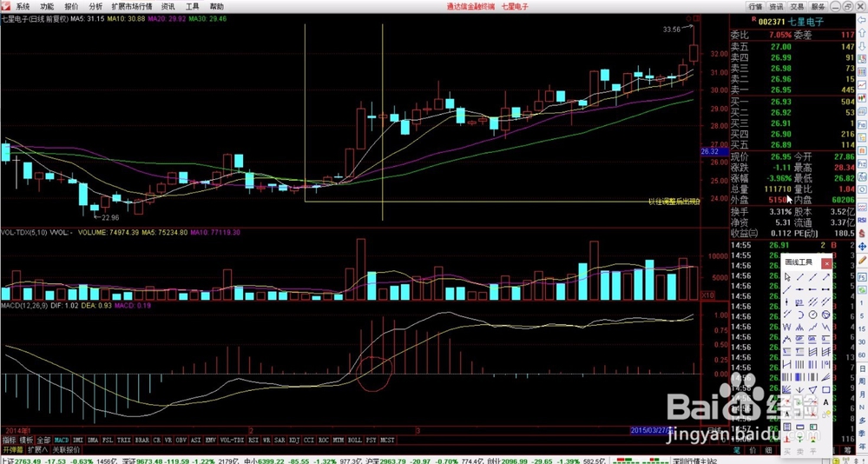Click the 服务 button at top right
Screen dimensions: 868x464
(x=818, y=7)
